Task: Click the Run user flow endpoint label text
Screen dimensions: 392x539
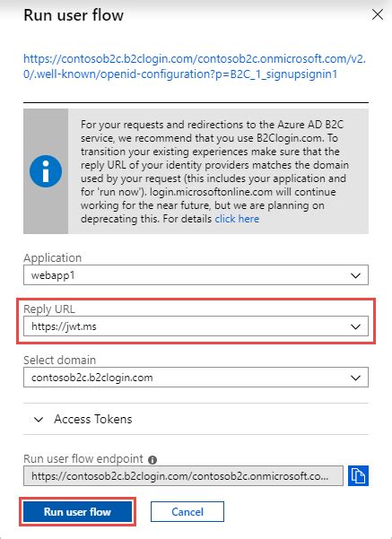Action: coord(83,458)
